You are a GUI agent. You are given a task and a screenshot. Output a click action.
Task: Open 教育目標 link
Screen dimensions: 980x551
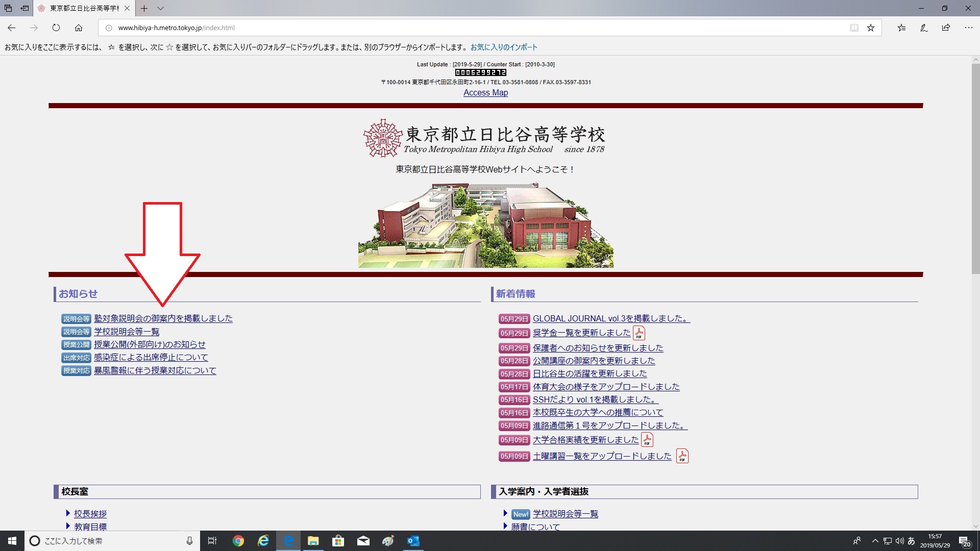coord(90,527)
